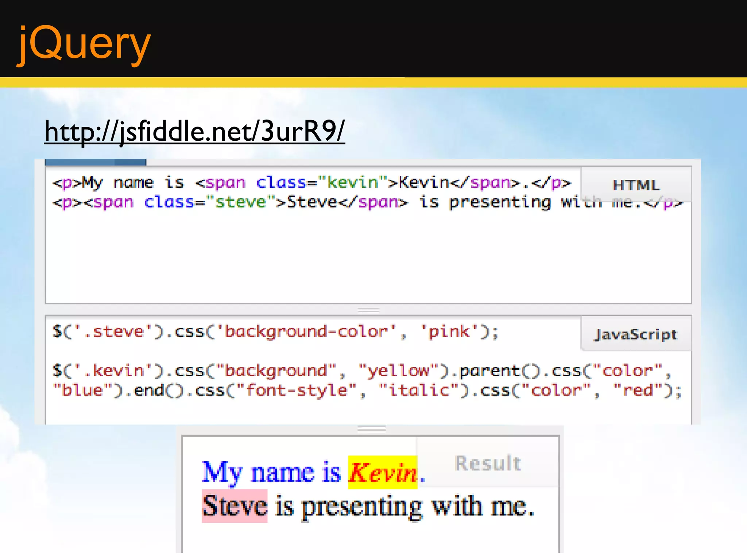The image size is (747, 560).
Task: Click the Result panel label
Action: (x=488, y=463)
